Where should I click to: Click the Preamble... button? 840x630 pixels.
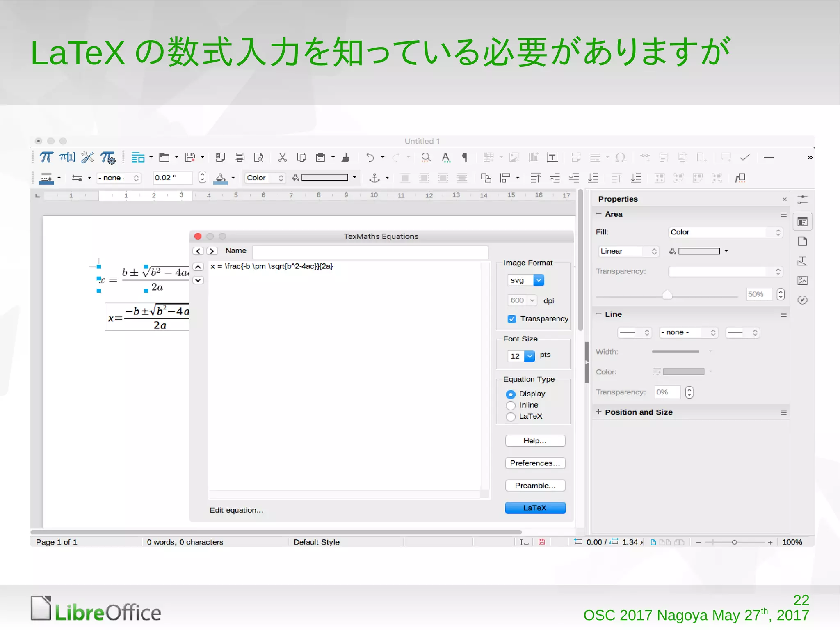(535, 486)
